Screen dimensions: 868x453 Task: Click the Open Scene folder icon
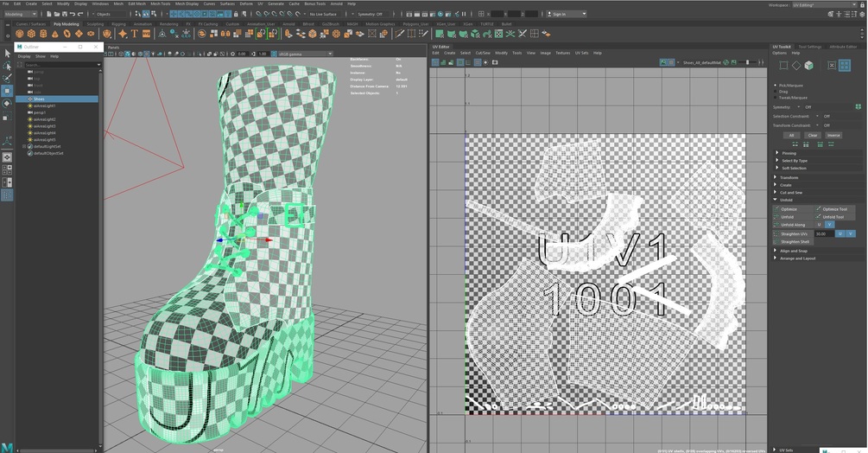pos(57,14)
